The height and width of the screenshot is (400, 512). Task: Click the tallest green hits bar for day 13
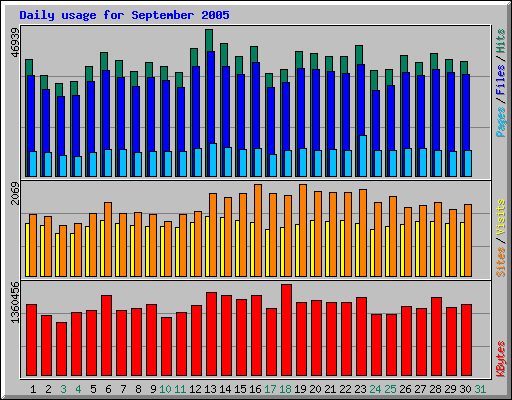pos(209,40)
